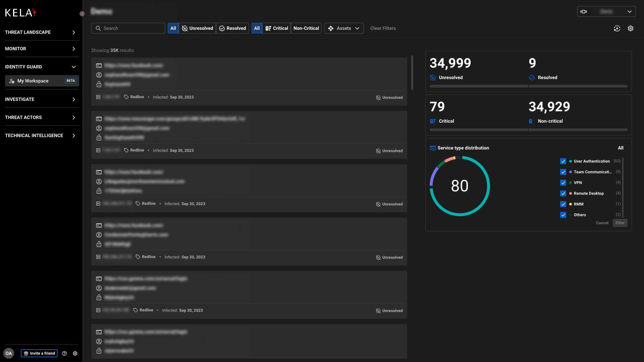This screenshot has width=644, height=362.
Task: Click the OA user avatar
Action: pos(9,353)
